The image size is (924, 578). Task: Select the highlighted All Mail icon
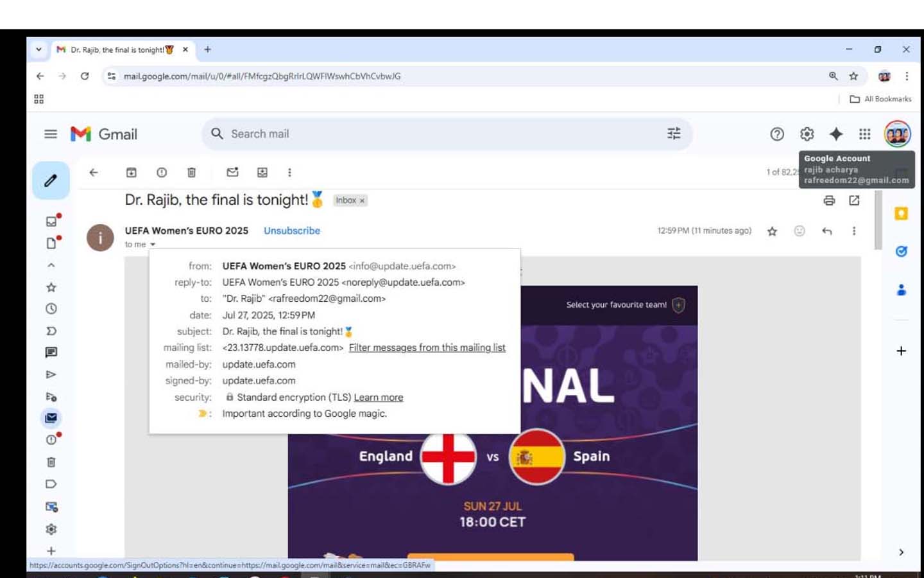tap(51, 418)
